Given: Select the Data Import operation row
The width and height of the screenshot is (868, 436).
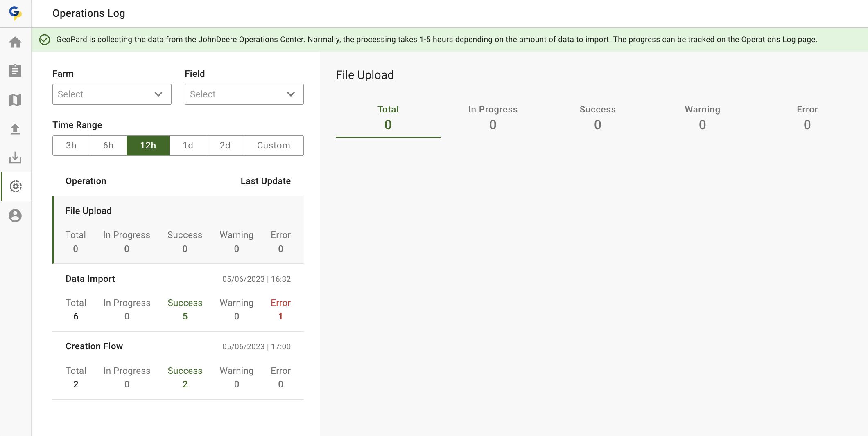Looking at the screenshot, I should click(178, 297).
